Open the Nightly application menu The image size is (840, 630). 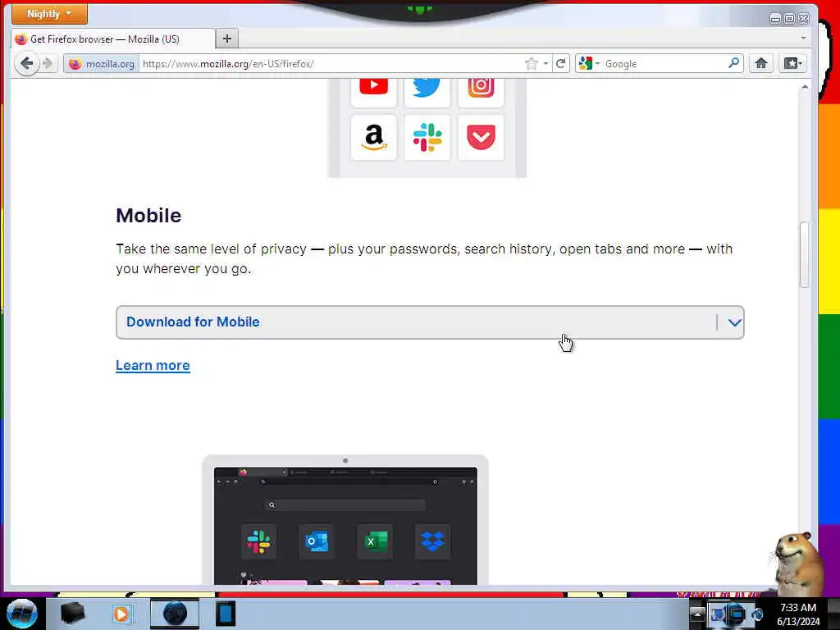[x=49, y=14]
